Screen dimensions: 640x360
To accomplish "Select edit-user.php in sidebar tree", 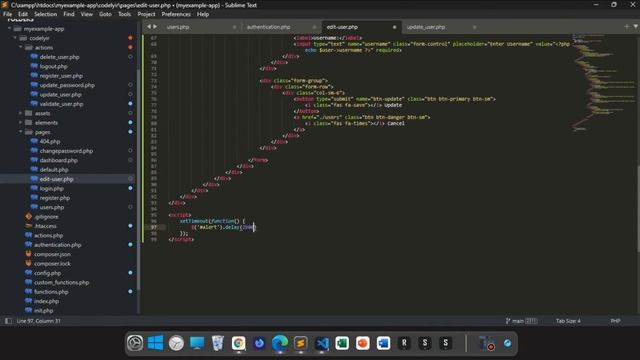I will (56, 179).
